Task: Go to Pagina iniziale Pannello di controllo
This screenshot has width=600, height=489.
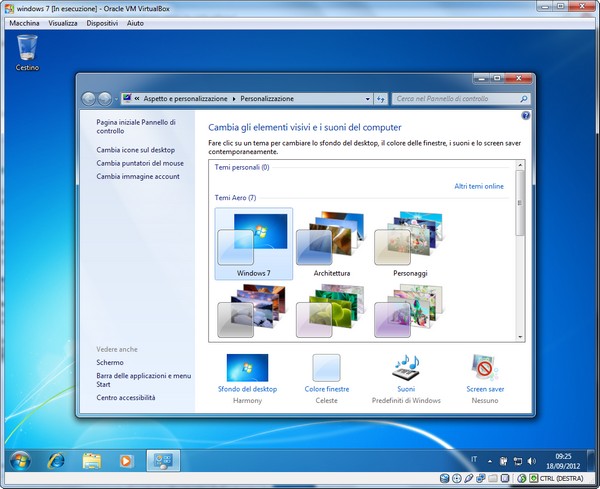Action: tap(136, 126)
